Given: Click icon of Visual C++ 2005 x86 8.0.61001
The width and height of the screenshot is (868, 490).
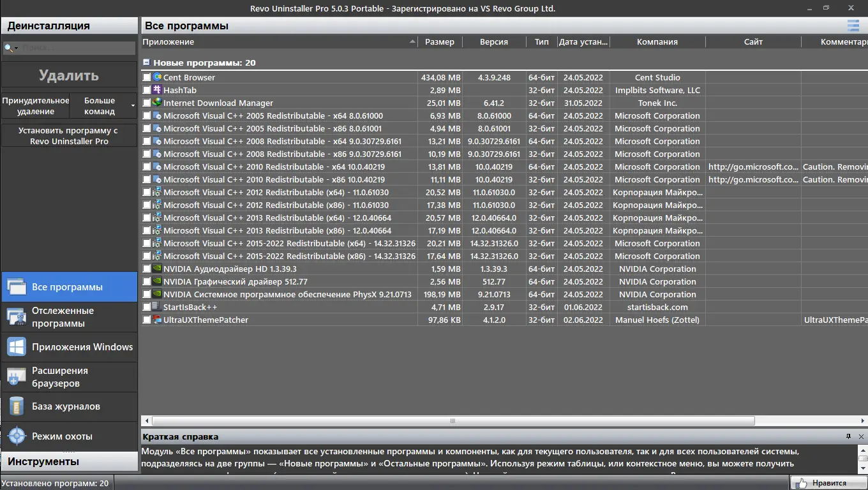Looking at the screenshot, I should coord(157,128).
